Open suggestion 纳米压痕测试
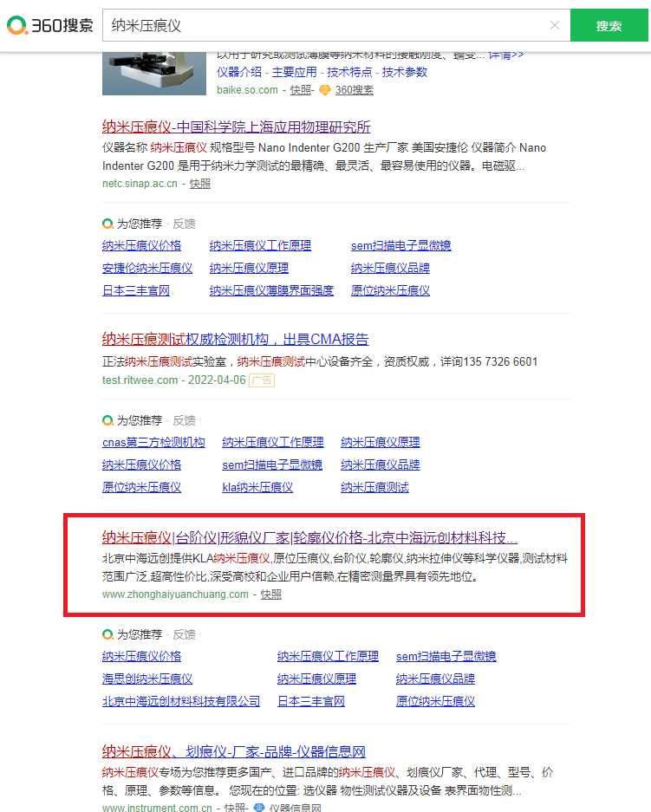This screenshot has width=651, height=812. point(375,487)
